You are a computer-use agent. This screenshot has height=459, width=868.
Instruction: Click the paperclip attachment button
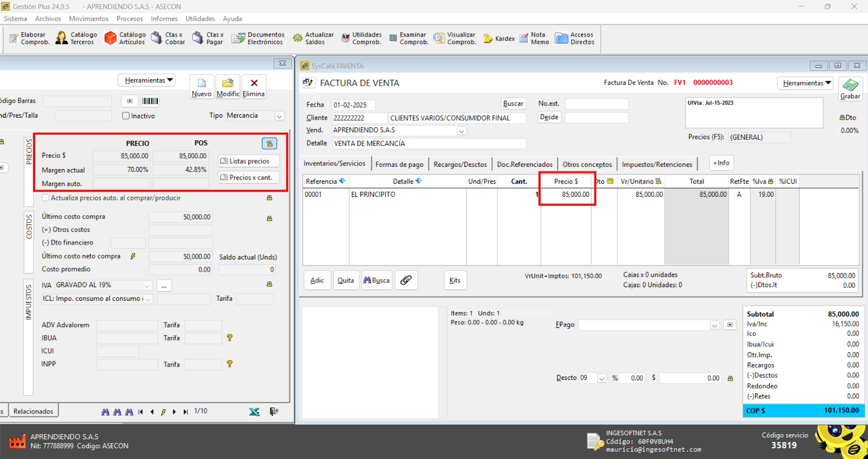(406, 280)
